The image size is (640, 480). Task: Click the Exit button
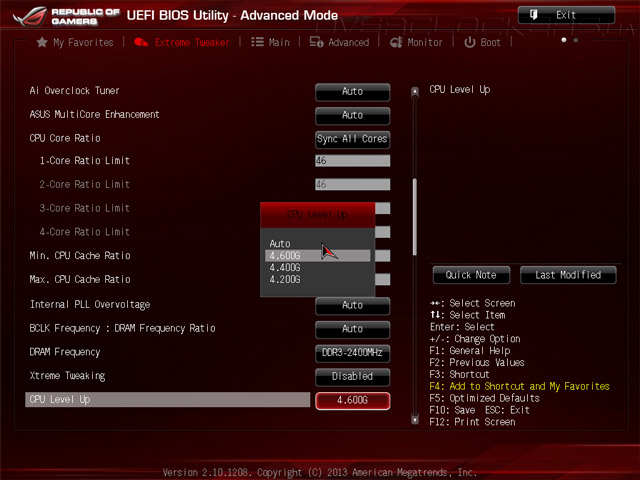(x=566, y=15)
